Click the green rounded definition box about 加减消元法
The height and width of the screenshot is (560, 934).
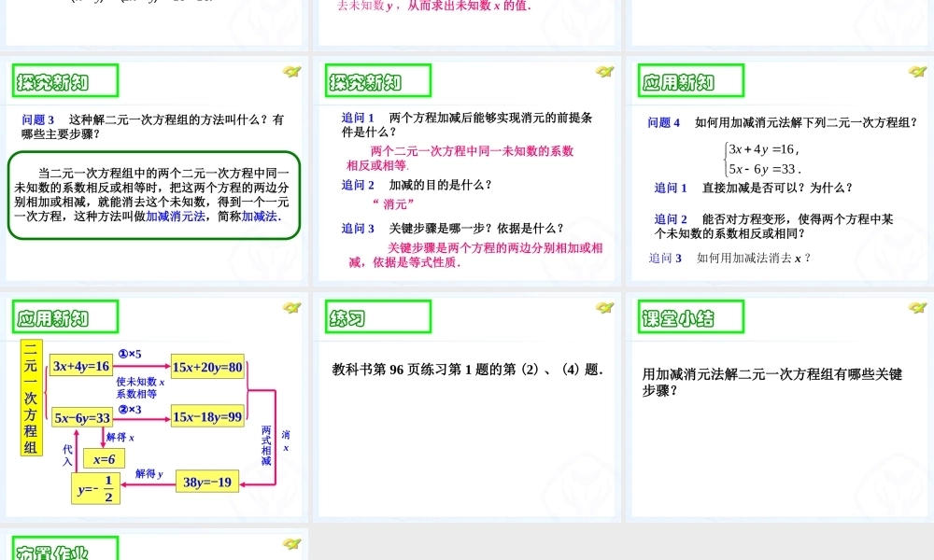click(154, 195)
